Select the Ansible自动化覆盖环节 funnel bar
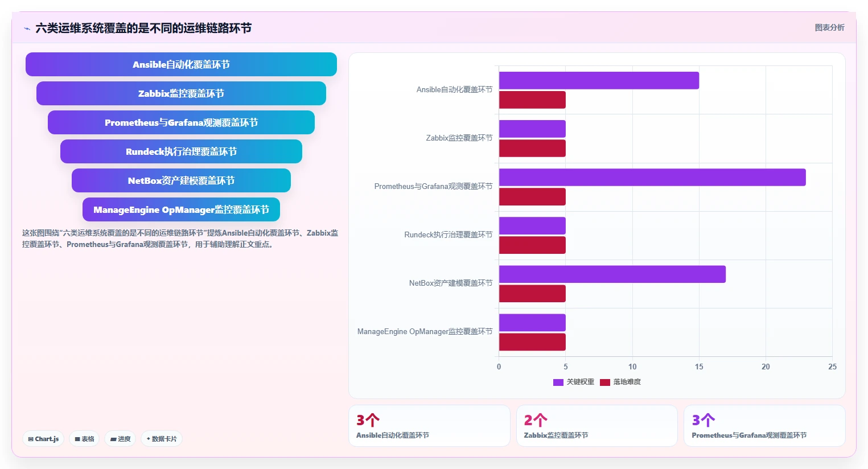This screenshot has height=469, width=868. pos(181,64)
